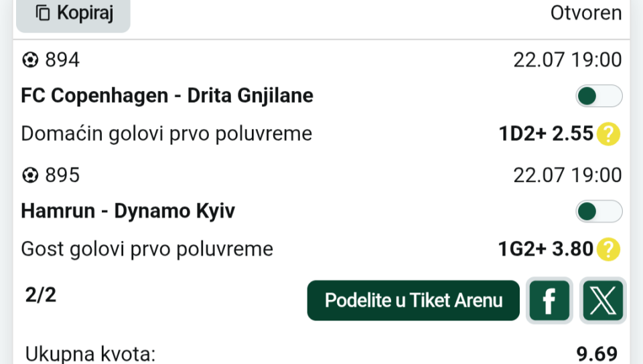Share the ticket on Facebook
The image size is (643, 364).
click(x=549, y=300)
